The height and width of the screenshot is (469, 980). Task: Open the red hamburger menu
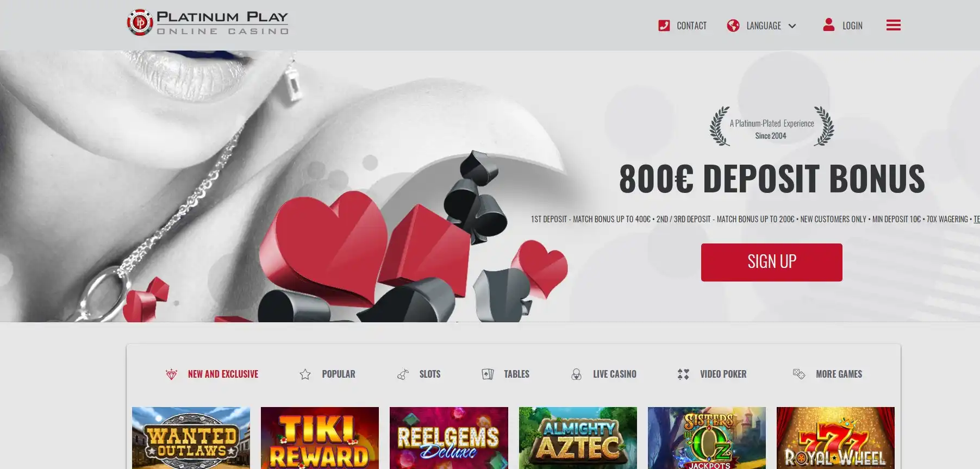[x=893, y=25]
